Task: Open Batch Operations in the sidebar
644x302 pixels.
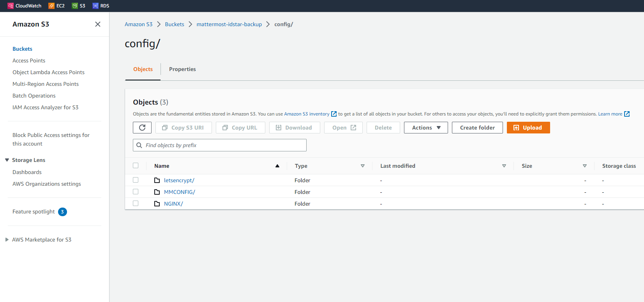Action: [x=34, y=96]
